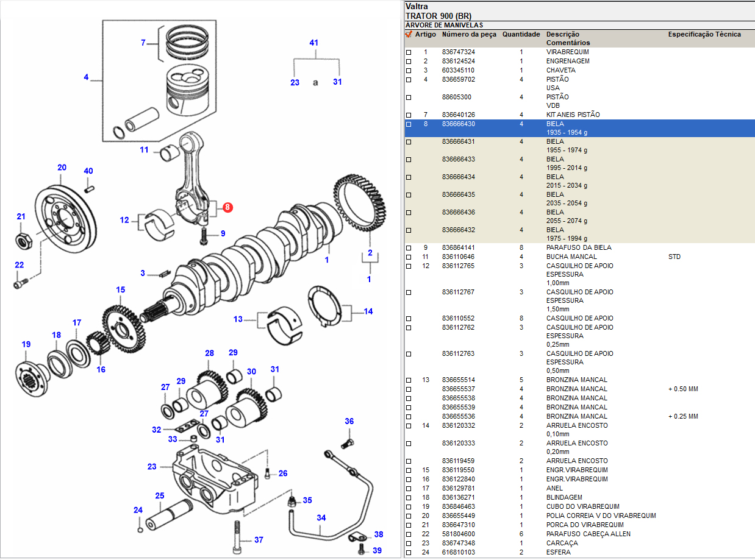Viewport: 755px width, 560px height.
Task: Click the red highlighted callout 8 marker
Action: point(227,208)
